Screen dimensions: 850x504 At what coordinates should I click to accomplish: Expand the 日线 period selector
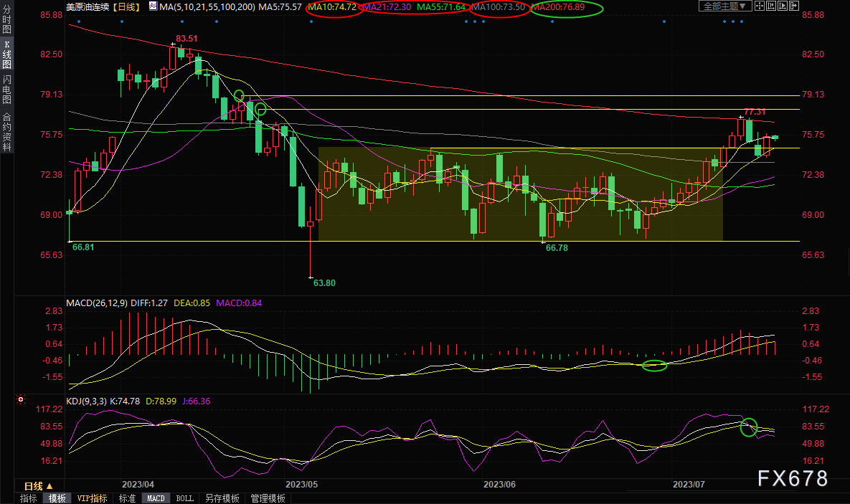click(x=39, y=486)
